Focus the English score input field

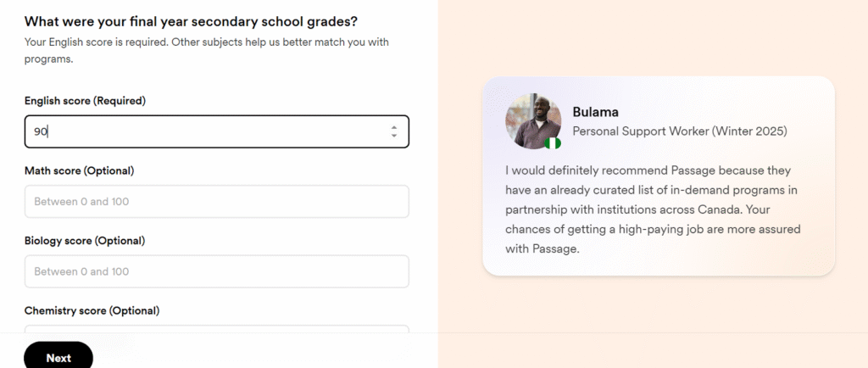tap(216, 131)
